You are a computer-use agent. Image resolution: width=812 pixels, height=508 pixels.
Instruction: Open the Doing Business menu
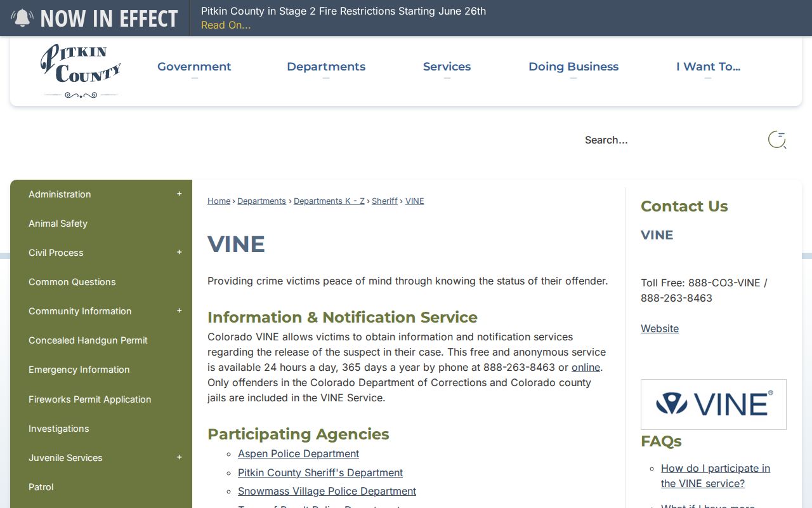(x=573, y=67)
